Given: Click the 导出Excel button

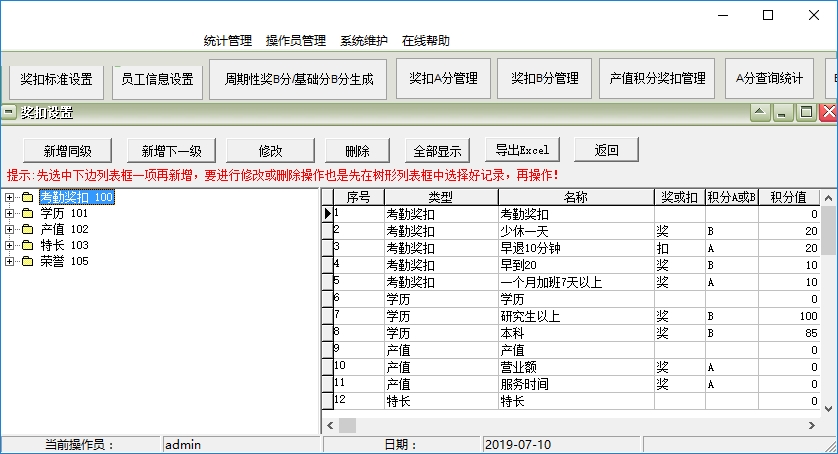Looking at the screenshot, I should [x=522, y=151].
